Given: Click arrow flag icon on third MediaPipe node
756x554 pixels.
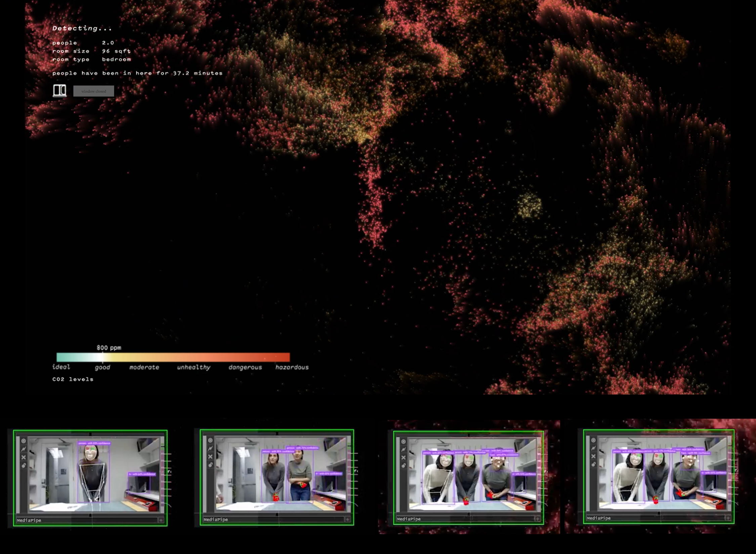Looking at the screenshot, I should (404, 450).
